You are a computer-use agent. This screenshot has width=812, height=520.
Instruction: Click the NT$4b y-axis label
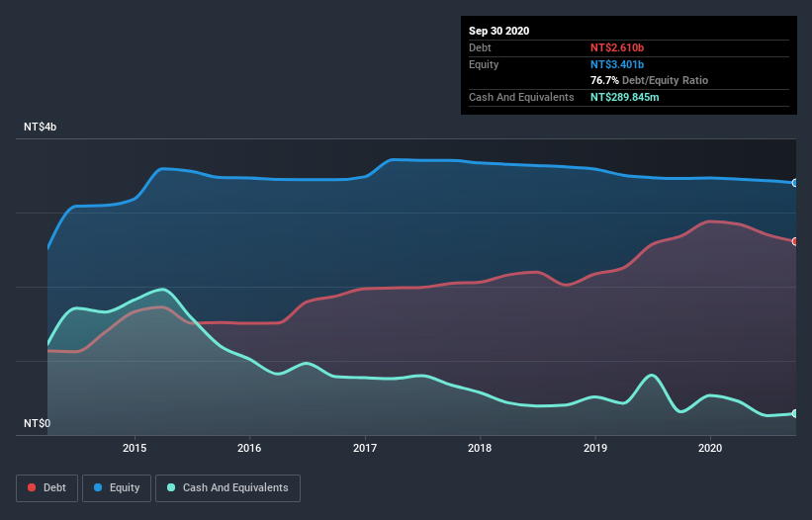click(x=40, y=127)
